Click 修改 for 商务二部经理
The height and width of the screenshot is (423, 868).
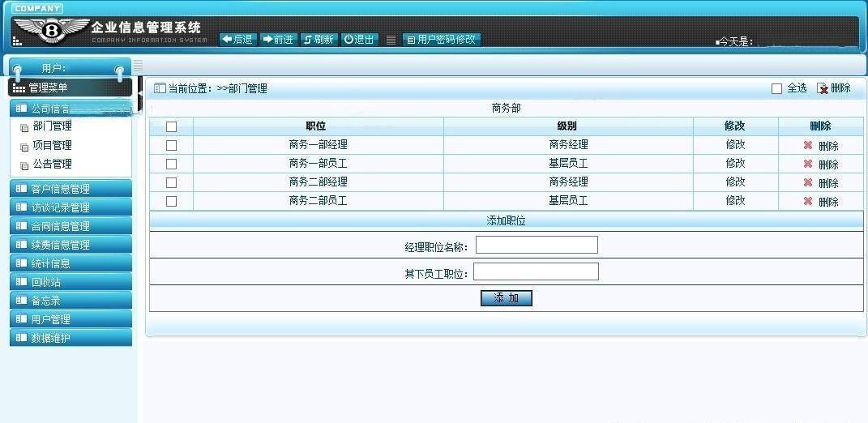pyautogui.click(x=735, y=182)
